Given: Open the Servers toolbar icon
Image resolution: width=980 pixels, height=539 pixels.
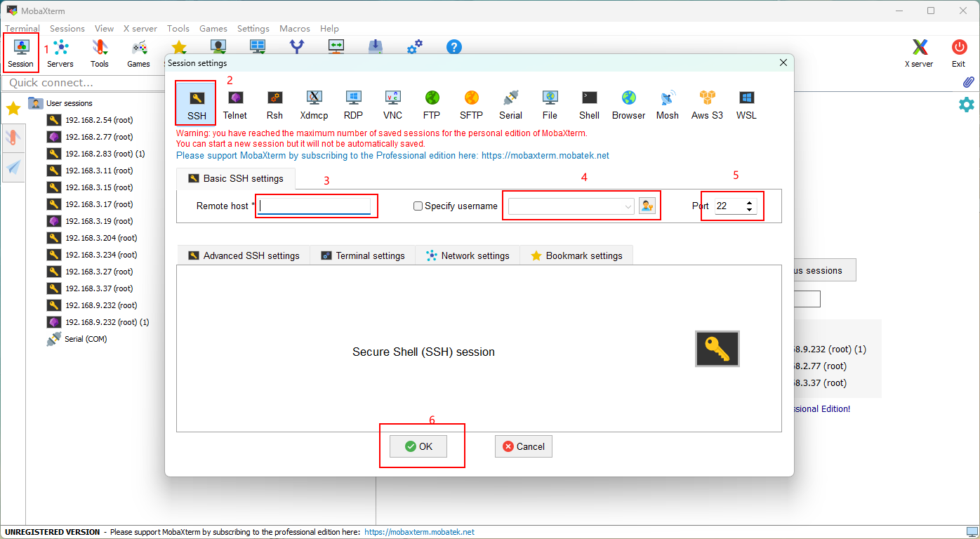Looking at the screenshot, I should point(60,53).
